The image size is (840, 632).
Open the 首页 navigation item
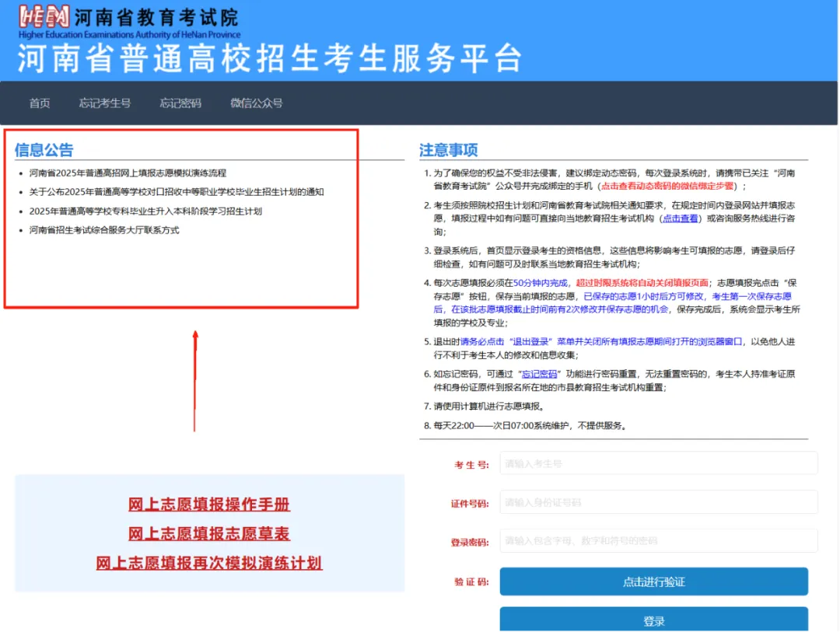(40, 103)
